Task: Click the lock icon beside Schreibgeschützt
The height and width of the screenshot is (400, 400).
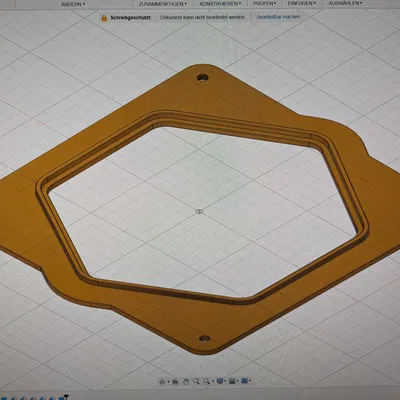Action: coord(104,18)
